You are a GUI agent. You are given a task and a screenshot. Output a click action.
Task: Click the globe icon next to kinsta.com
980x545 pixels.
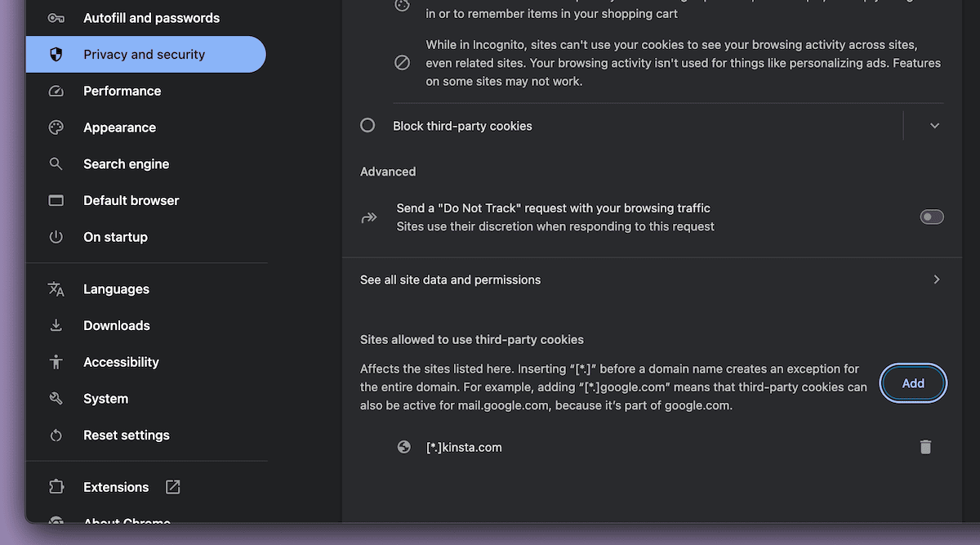[x=403, y=447]
